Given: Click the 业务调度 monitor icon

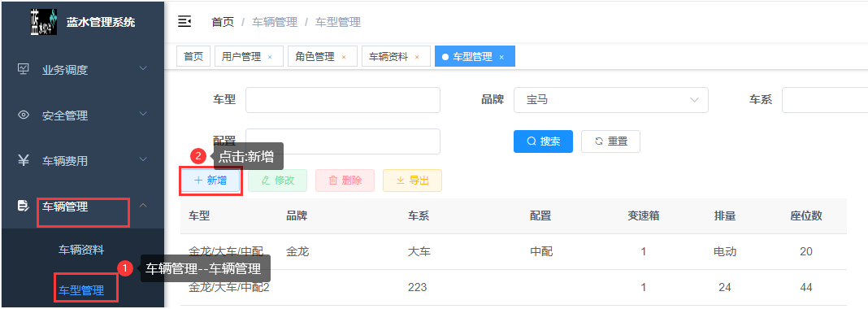Looking at the screenshot, I should (24, 69).
